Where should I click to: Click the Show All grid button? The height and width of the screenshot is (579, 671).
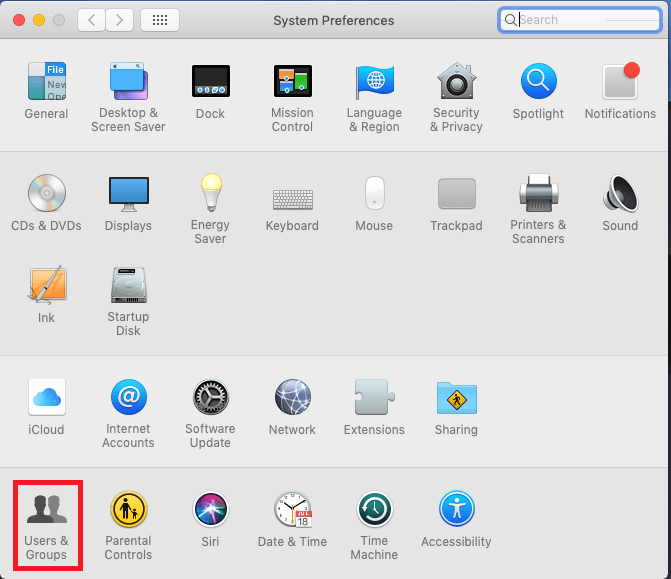160,20
